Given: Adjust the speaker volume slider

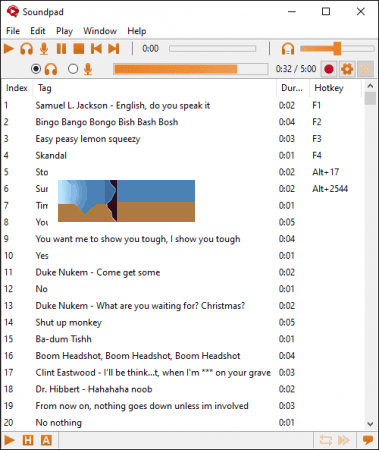Looking at the screenshot, I should pos(337,49).
